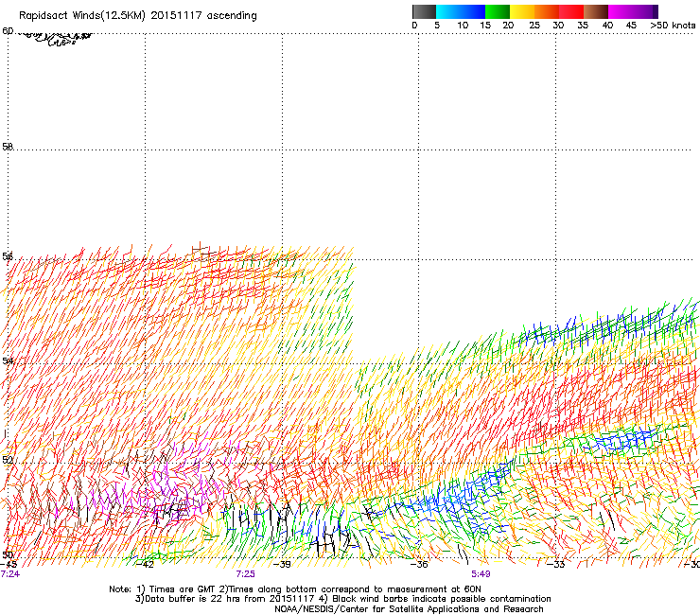Image resolution: width=700 pixels, height=615 pixels.
Task: Click the gray 0-5 knots legend color
Action: point(424,11)
